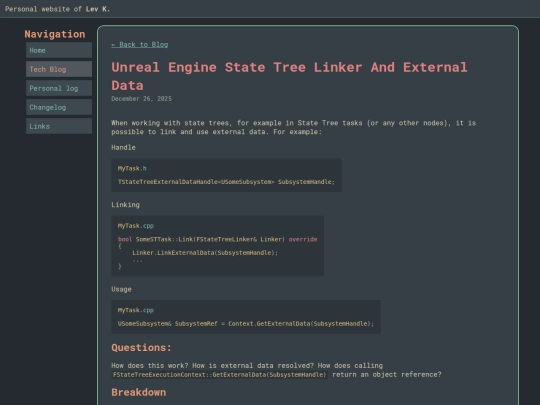Open the Links navigation item

pos(59,126)
